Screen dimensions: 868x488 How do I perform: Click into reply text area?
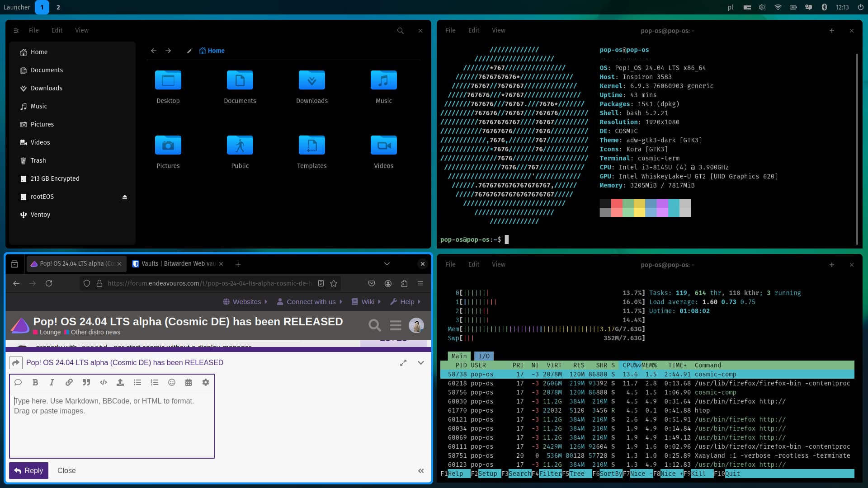[x=112, y=425]
